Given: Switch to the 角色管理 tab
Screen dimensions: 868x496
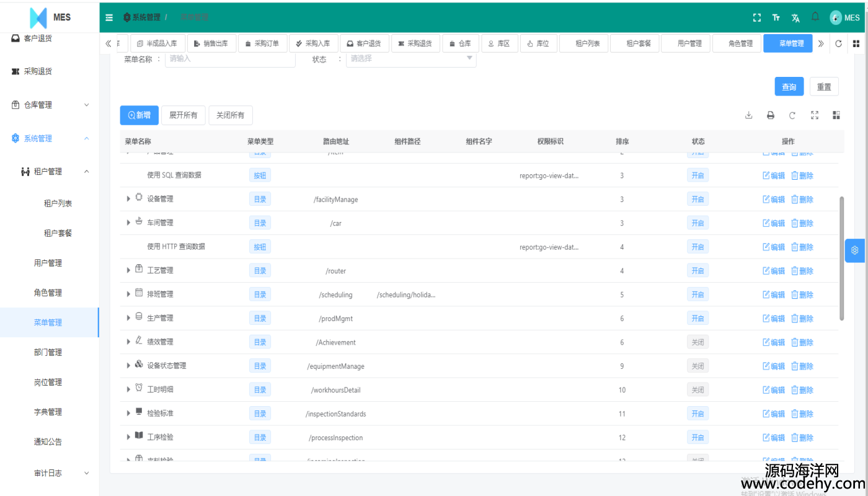Looking at the screenshot, I should [x=736, y=43].
